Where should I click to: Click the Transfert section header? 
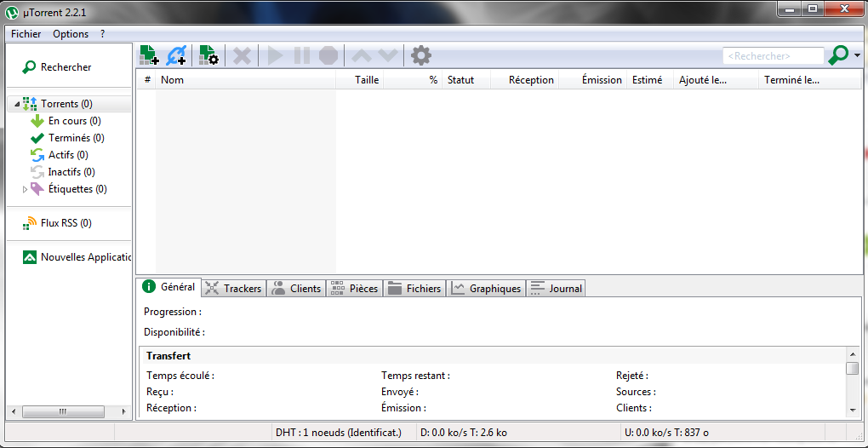click(168, 355)
